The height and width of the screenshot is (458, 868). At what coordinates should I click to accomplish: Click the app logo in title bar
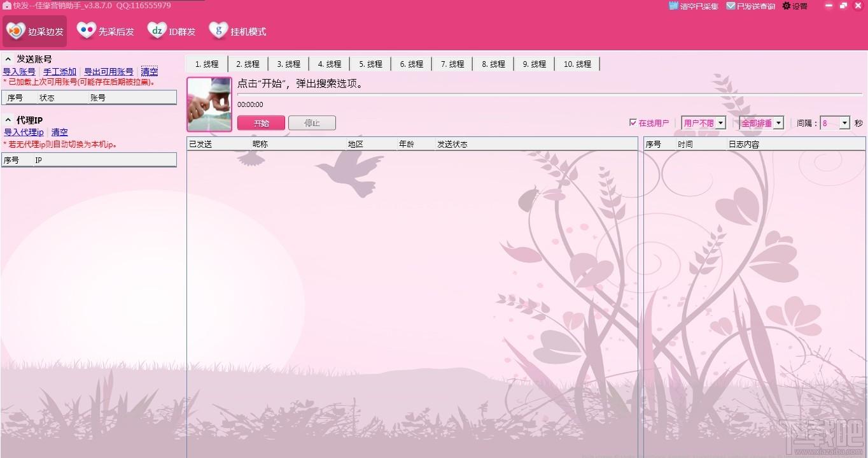pos(6,5)
